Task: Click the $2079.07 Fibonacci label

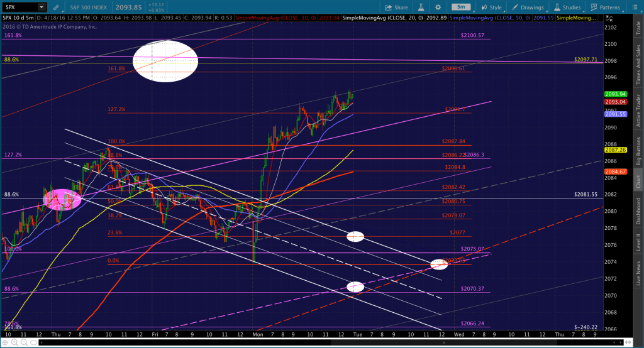Action: 453,215
